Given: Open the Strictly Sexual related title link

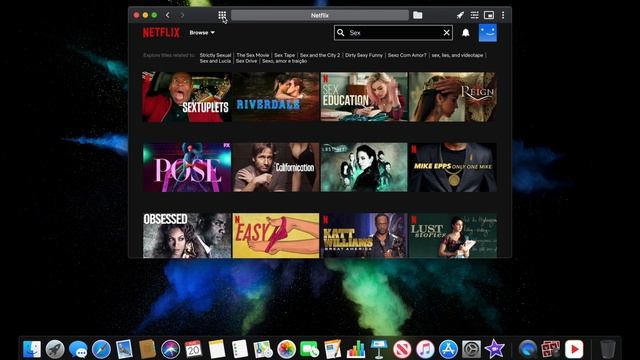Looking at the screenshot, I should 216,55.
